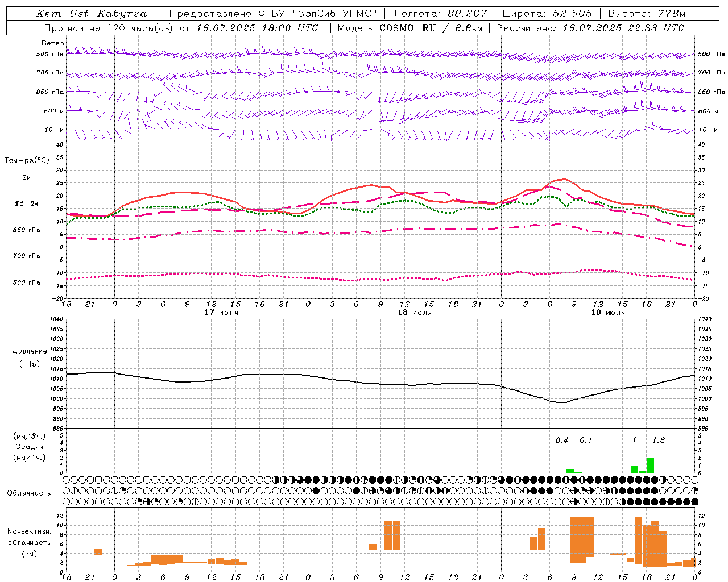Click the 'Облачность' cloud cover label
The image size is (728, 582).
29,493
